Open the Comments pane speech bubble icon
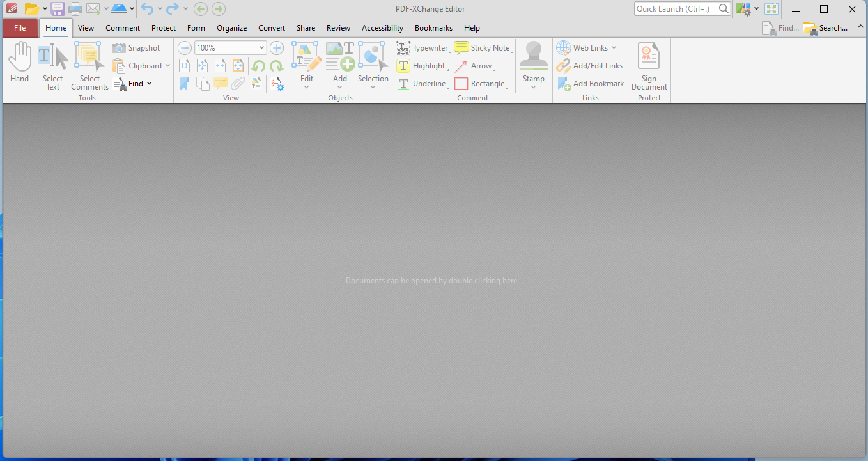868x461 pixels. tap(221, 84)
